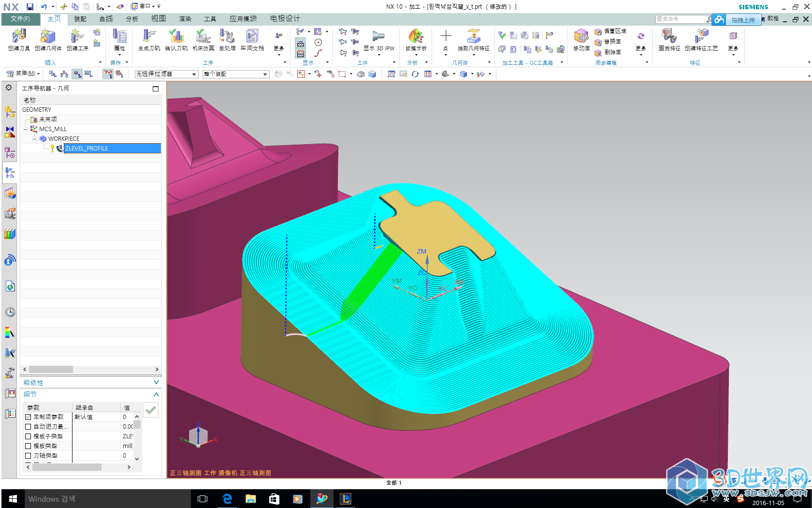Click the 教程 (Tutorial) button
This screenshot has width=812, height=508.
click(770, 19)
